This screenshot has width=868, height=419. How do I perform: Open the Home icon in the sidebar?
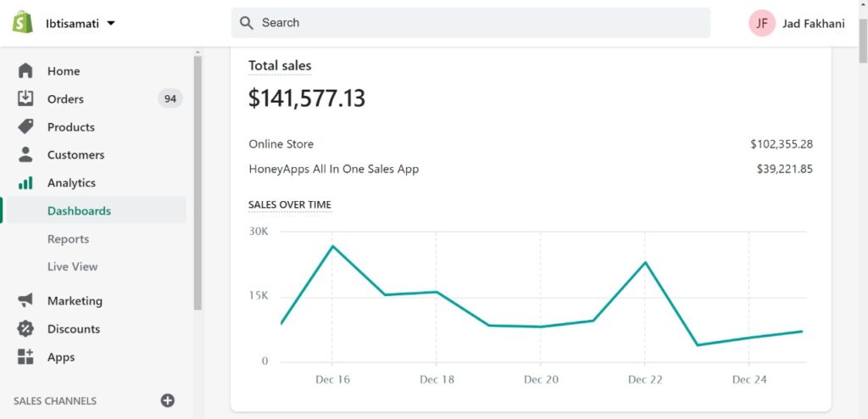(x=25, y=71)
